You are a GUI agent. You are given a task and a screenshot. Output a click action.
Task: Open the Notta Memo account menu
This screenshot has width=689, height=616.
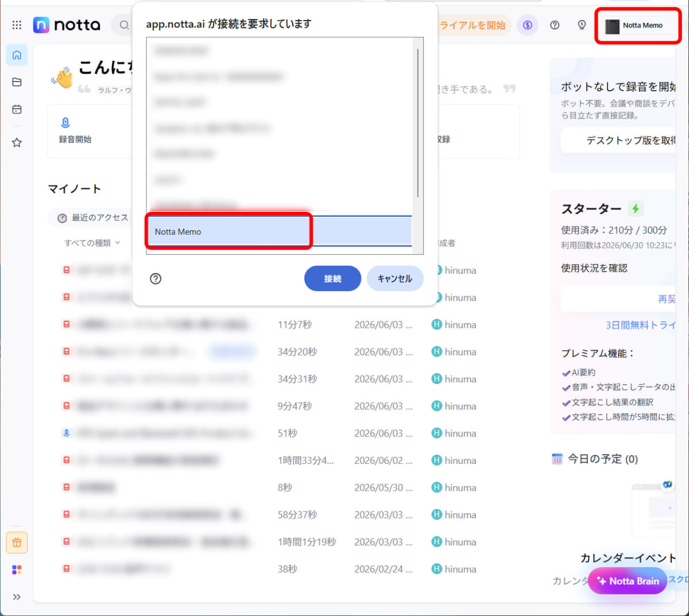tap(638, 26)
